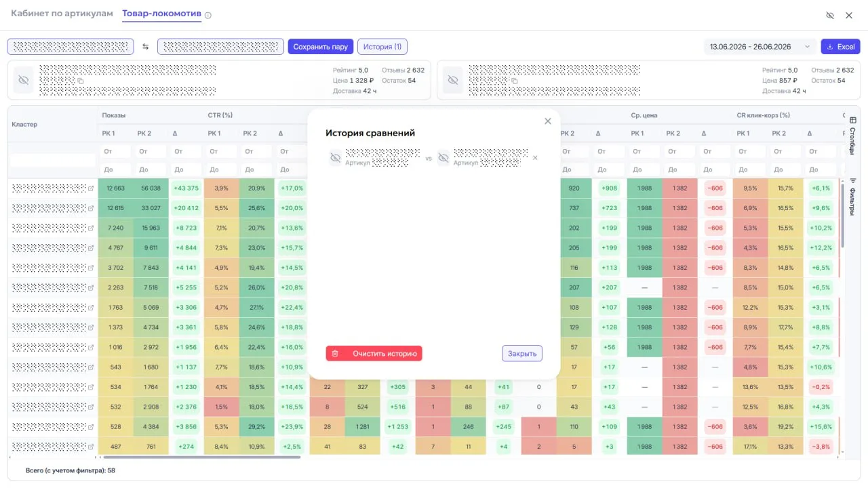This screenshot has width=868, height=488.
Task: Select the Товар-локомотив tab
Action: click(x=162, y=14)
